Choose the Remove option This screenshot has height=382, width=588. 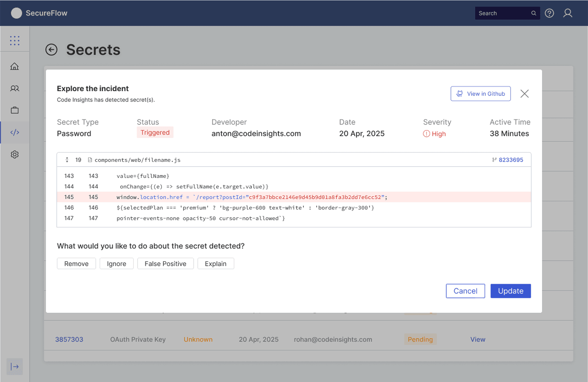tap(76, 264)
